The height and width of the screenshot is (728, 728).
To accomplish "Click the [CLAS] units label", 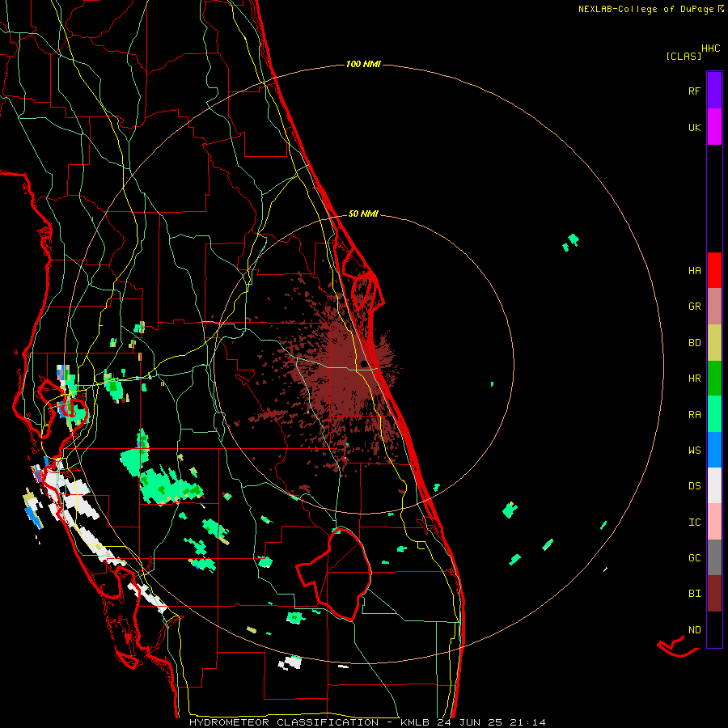I will pyautogui.click(x=684, y=56).
